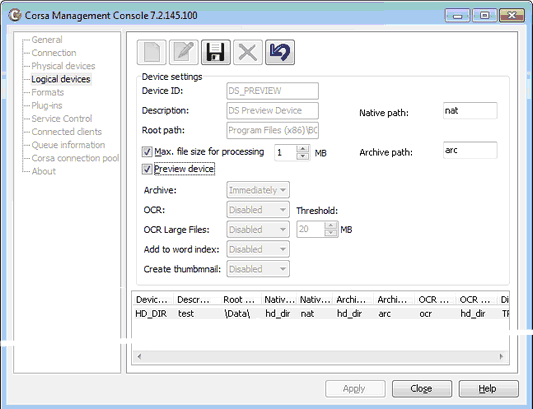Image resolution: width=533 pixels, height=409 pixels.
Task: Click the Close button at bottom
Action: 422,389
